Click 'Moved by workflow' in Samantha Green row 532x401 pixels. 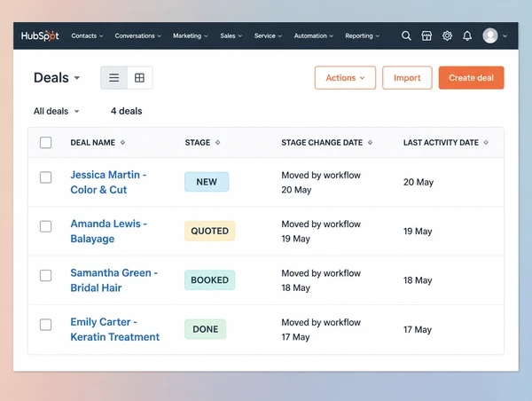click(321, 273)
